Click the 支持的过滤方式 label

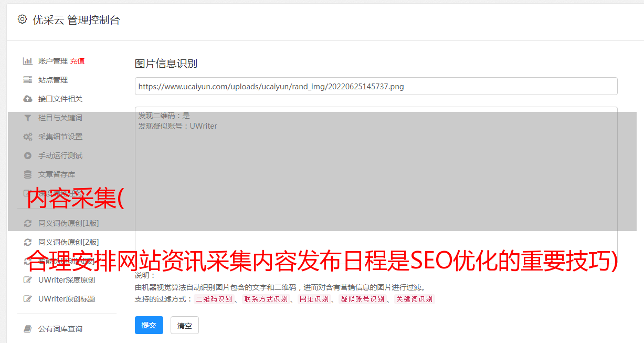point(164,299)
